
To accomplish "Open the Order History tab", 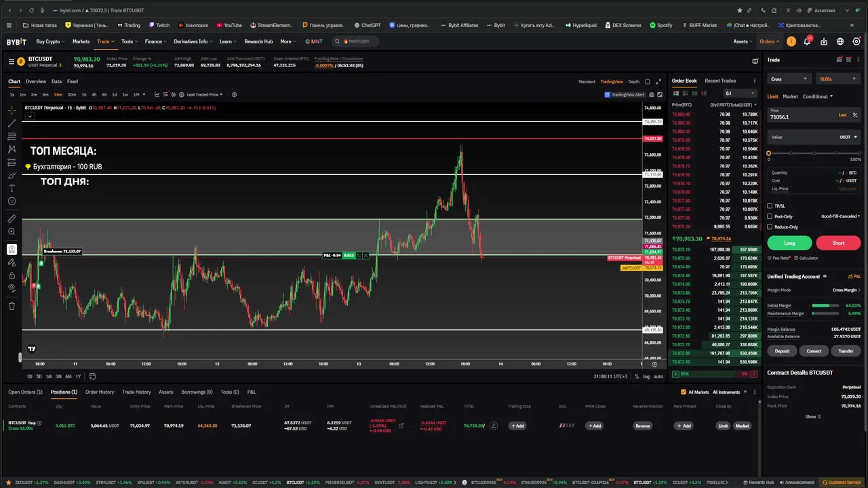I will point(100,392).
